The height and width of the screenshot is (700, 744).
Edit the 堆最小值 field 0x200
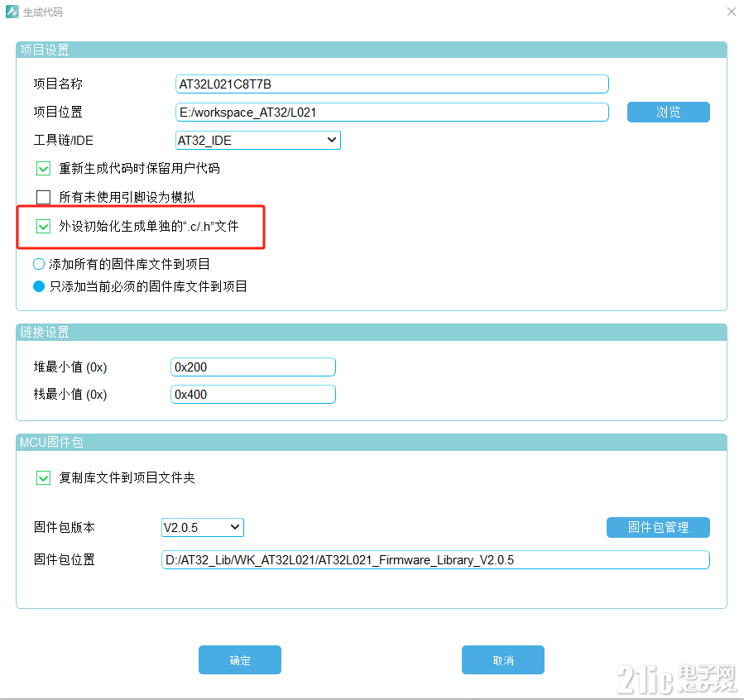coord(253,367)
